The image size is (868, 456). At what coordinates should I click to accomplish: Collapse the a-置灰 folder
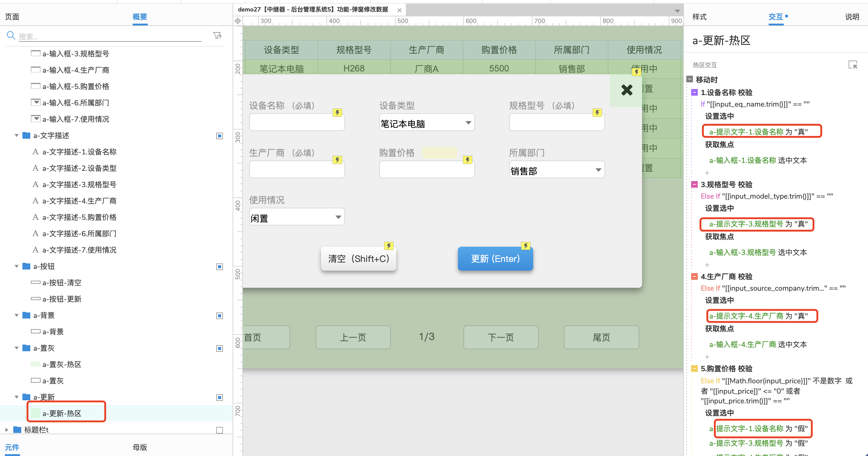(17, 348)
